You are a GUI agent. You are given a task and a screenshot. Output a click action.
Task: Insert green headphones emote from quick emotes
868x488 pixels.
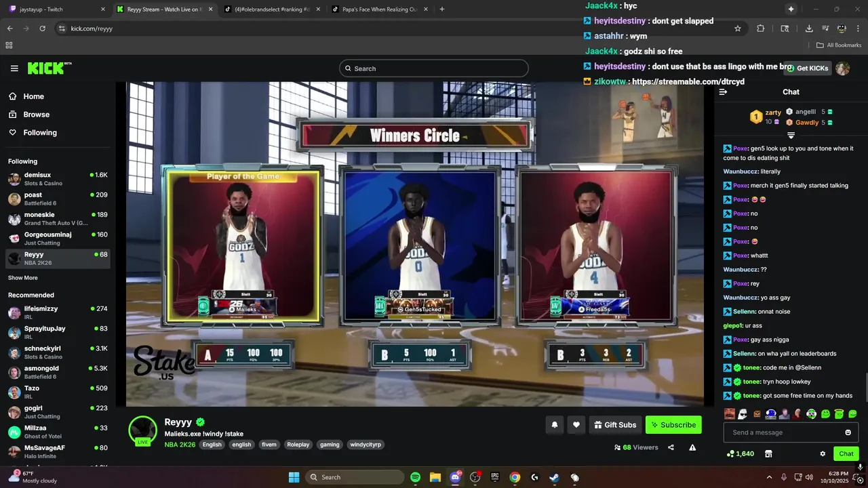click(x=811, y=413)
